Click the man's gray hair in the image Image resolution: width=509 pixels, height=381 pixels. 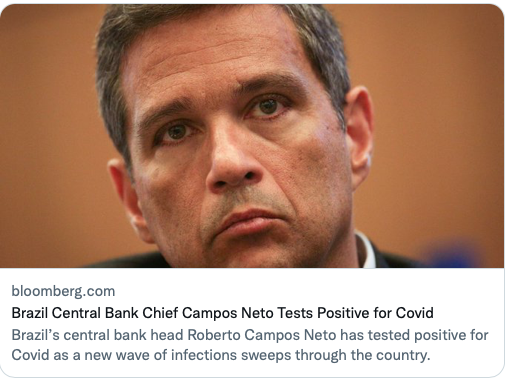click(200, 27)
